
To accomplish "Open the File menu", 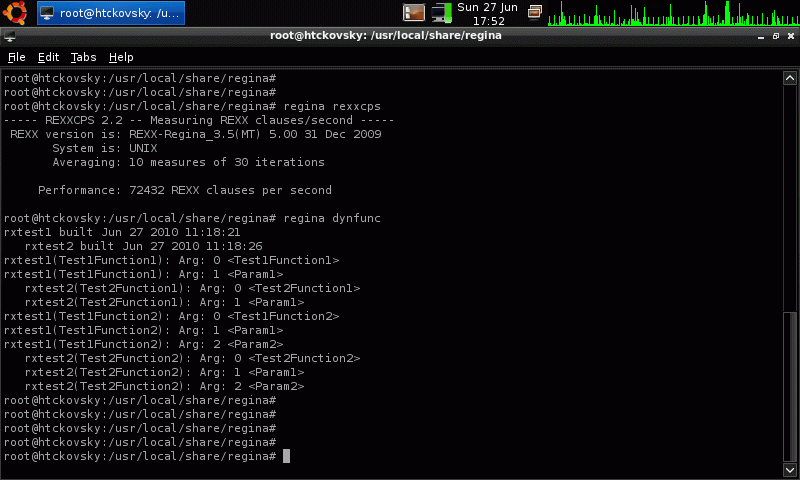I will [x=16, y=58].
